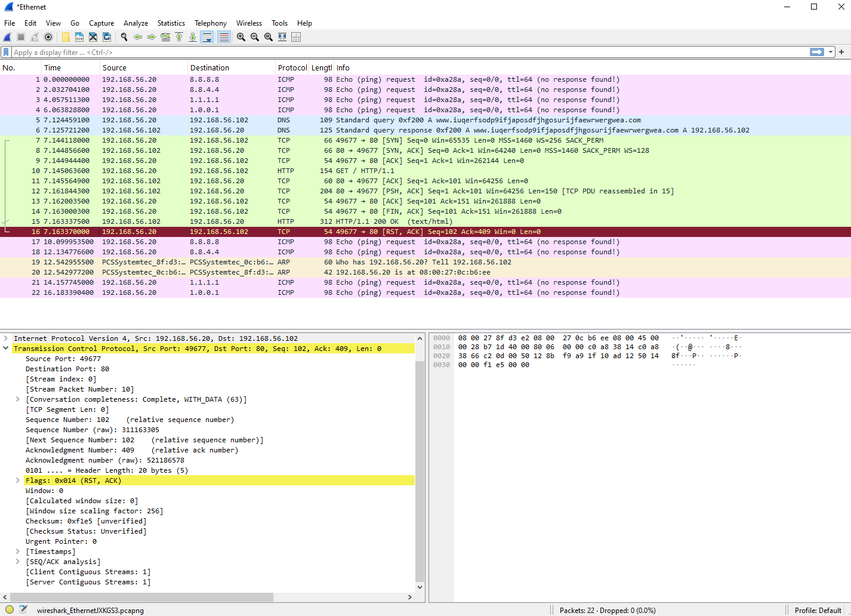Image resolution: width=851 pixels, height=616 pixels.
Task: Open the Edit menu
Action: 30,23
